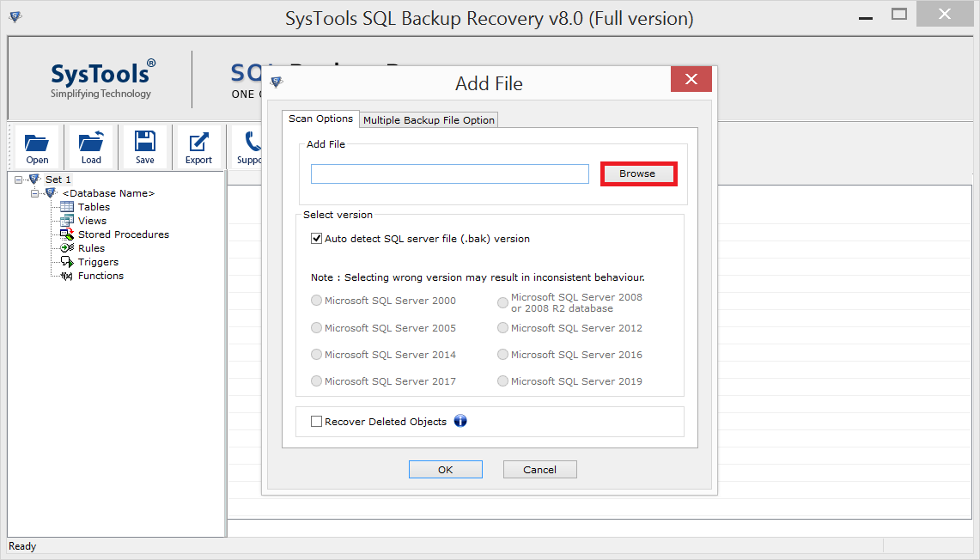Close the Add File dialog

(691, 79)
